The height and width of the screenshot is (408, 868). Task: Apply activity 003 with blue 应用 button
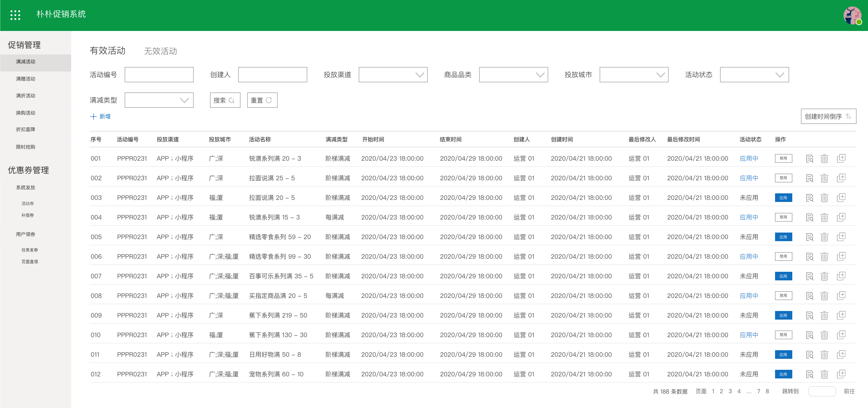(x=783, y=198)
